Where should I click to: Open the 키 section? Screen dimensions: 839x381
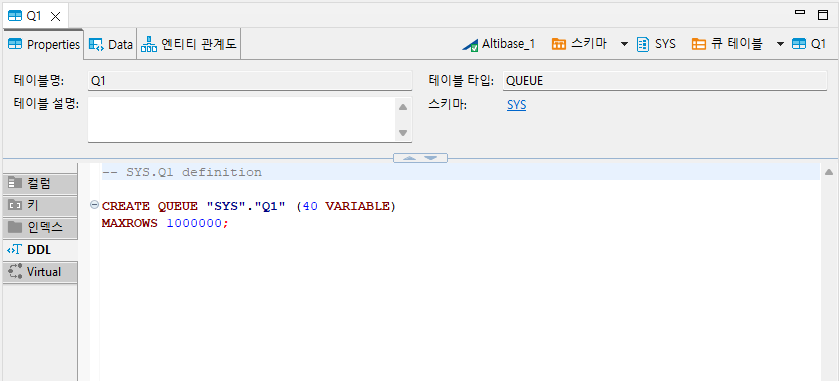[x=40, y=205]
